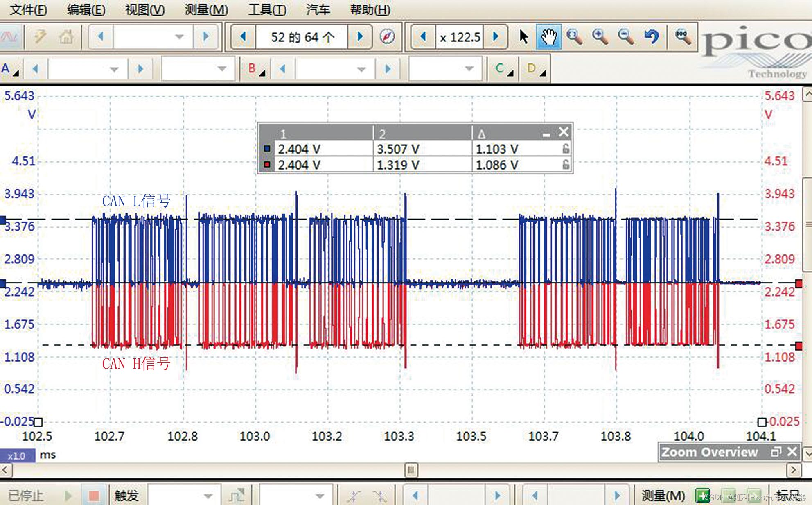Toggle lock on red channel delta row
The height and width of the screenshot is (505, 812).
[x=566, y=165]
